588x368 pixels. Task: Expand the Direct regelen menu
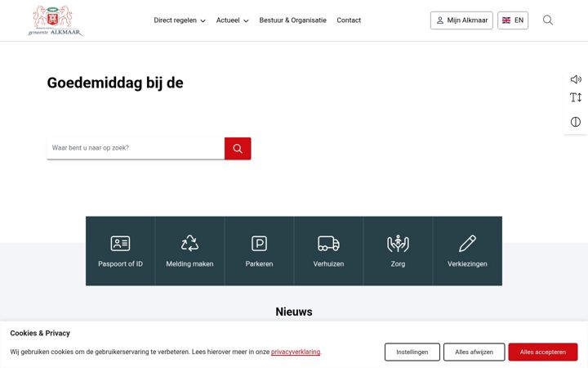[x=180, y=20]
